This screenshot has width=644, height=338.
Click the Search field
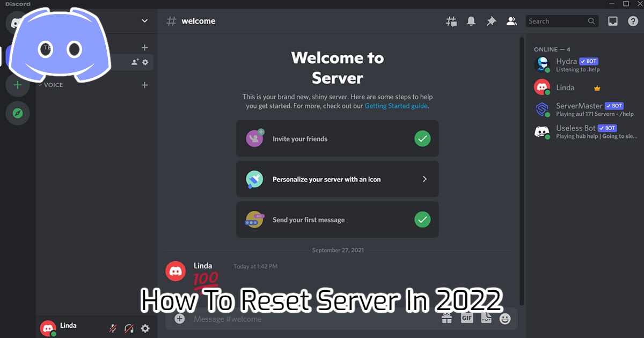(562, 21)
